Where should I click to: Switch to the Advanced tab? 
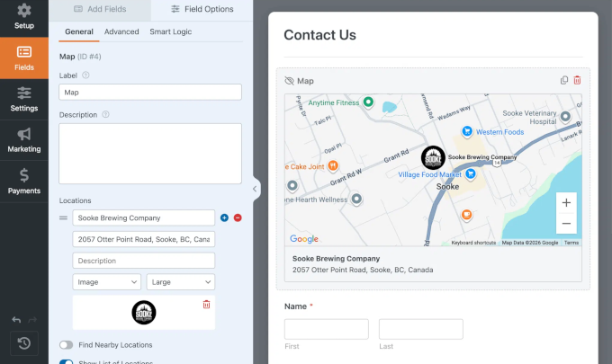121,31
